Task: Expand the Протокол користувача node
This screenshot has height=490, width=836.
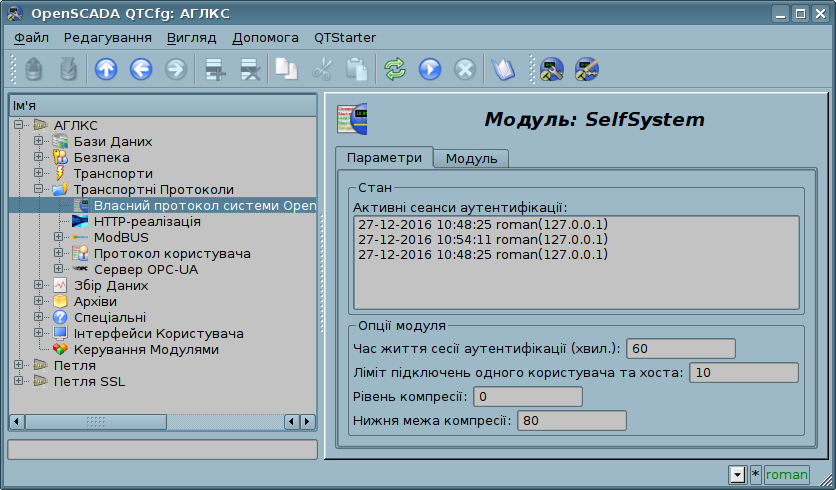Action: 59,253
